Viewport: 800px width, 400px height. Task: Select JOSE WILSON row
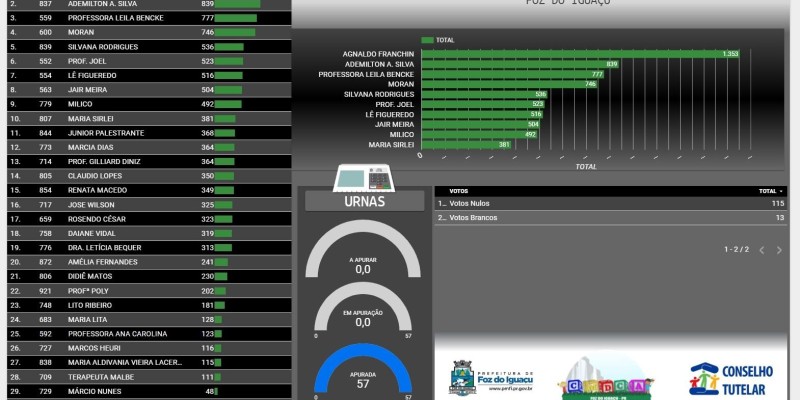(149, 205)
